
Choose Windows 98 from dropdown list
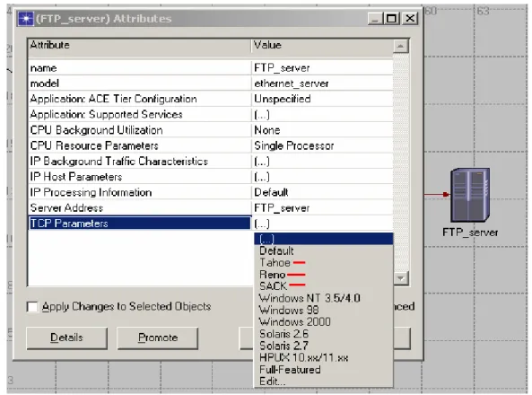pyautogui.click(x=323, y=310)
